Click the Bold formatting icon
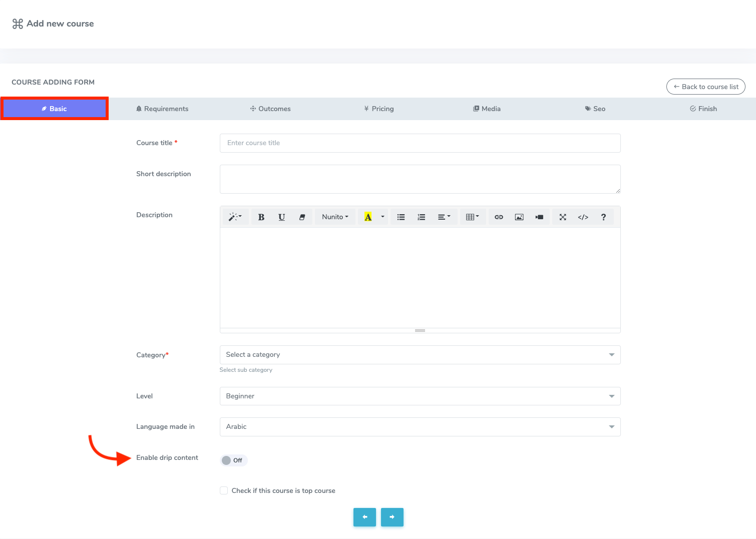Screen dimensions: 756x539 pos(261,217)
